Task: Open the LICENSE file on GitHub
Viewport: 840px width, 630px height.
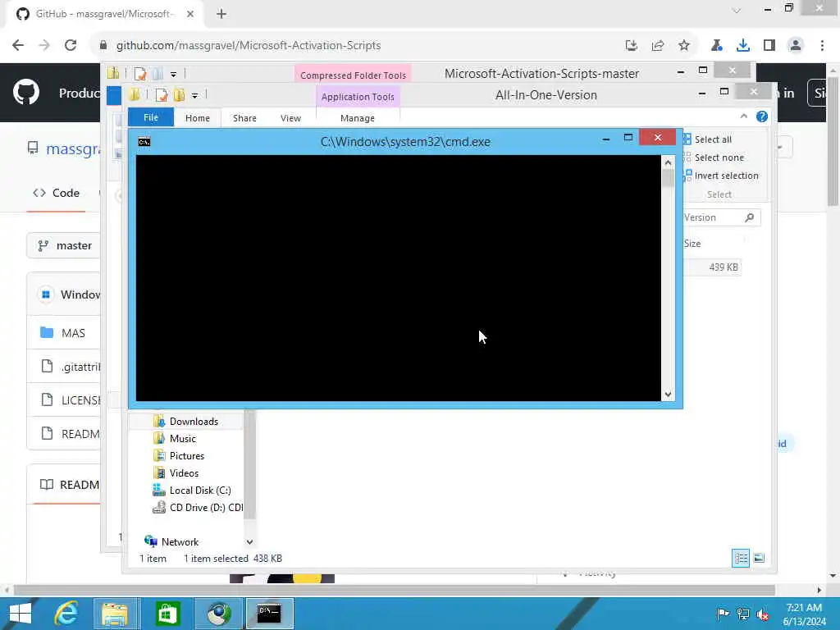Action: (80, 400)
